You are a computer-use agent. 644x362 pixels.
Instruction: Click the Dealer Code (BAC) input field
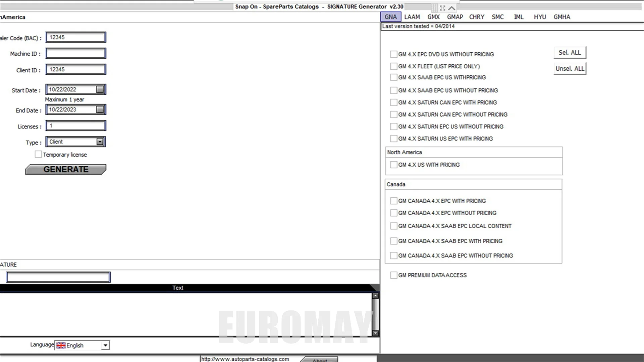click(76, 37)
